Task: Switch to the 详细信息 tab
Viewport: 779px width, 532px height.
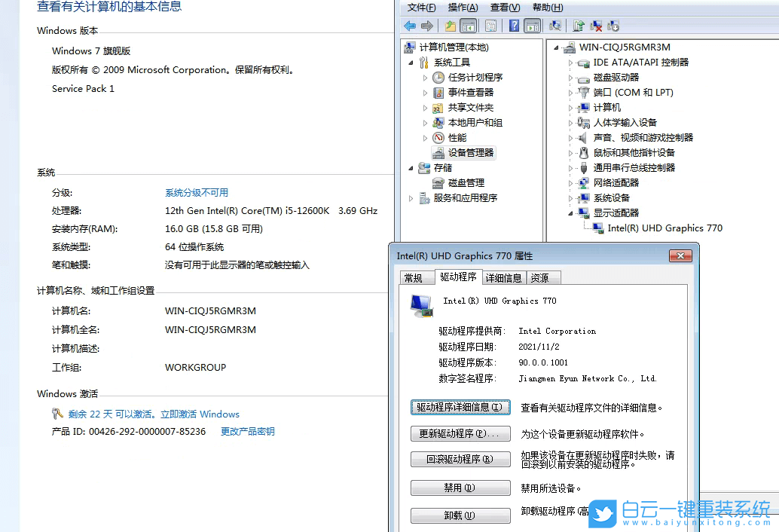Action: coord(503,277)
